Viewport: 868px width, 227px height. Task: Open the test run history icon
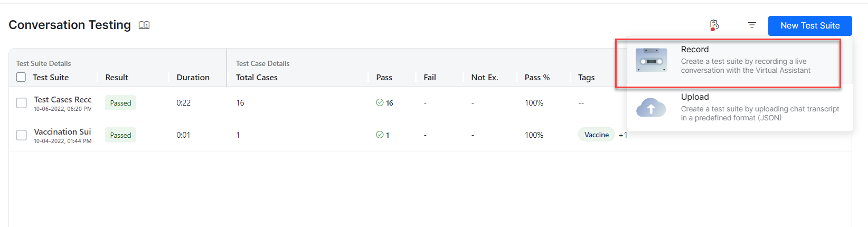pos(714,25)
